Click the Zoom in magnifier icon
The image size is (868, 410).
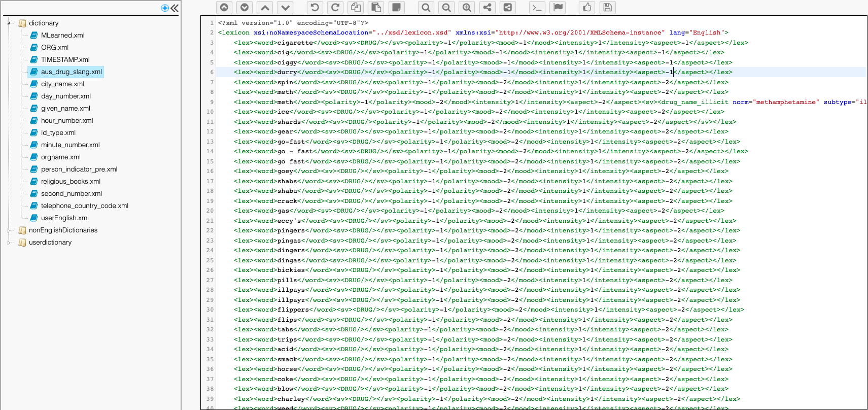(467, 8)
